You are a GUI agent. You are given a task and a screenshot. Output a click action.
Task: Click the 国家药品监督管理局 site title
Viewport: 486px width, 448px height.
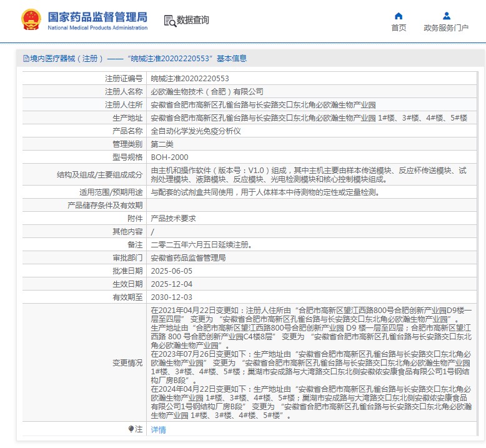click(97, 17)
